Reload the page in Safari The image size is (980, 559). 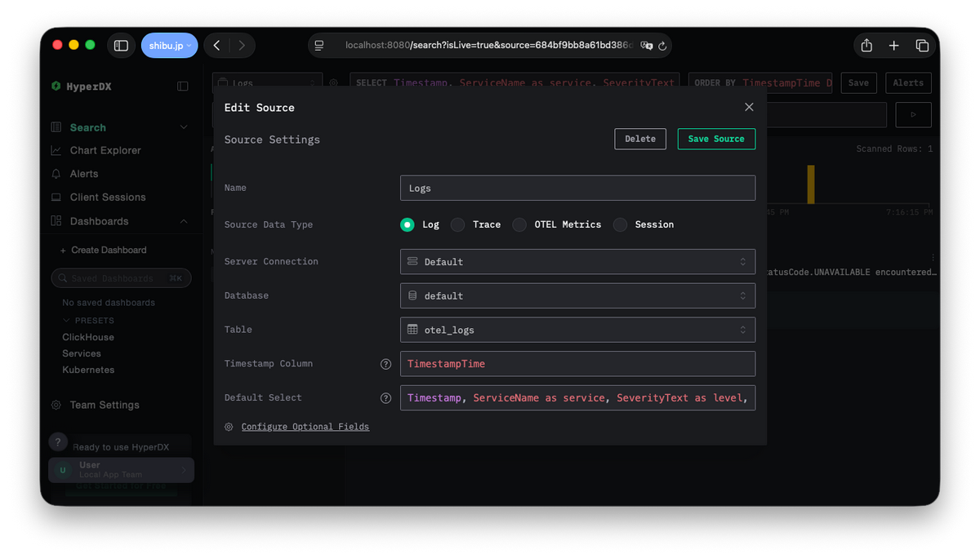[x=662, y=46]
